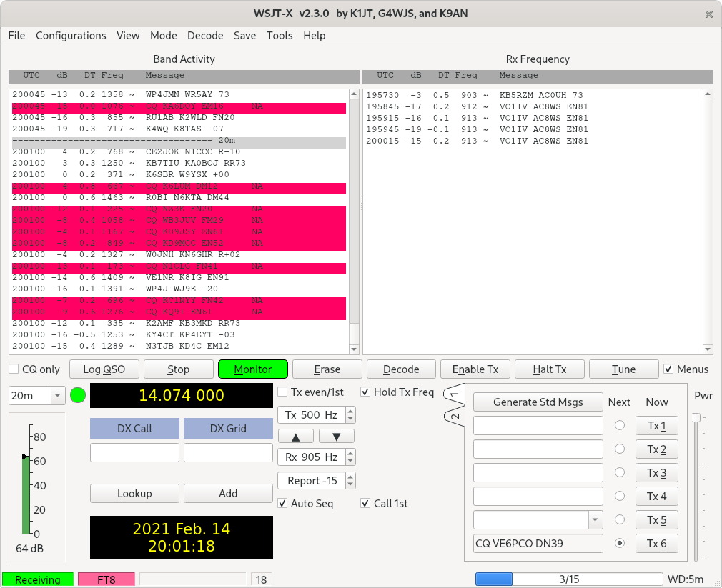Screen dimensions: 722x588
Task: Click the green band status indicator light
Action: (78, 395)
